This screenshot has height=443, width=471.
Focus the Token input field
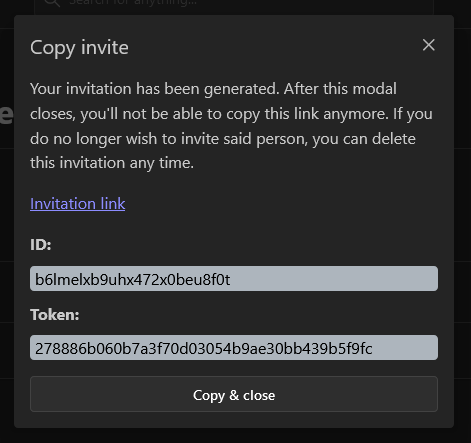[x=234, y=348]
